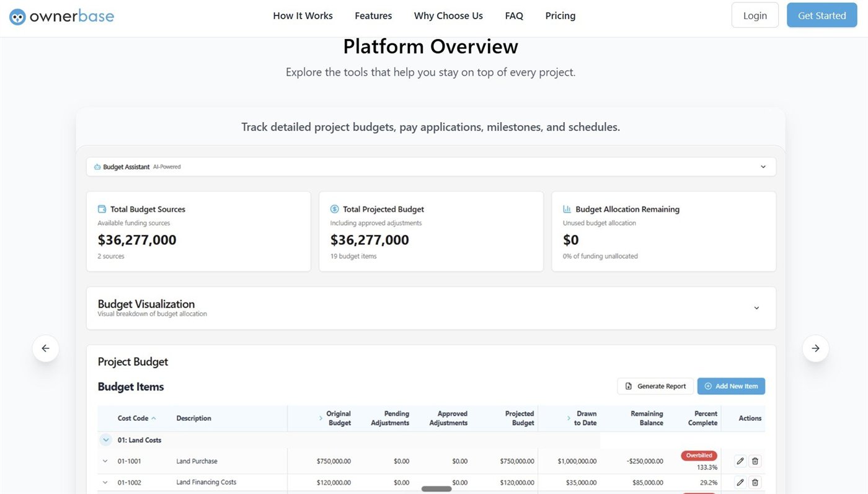Click the Total Budget Sources $36,277,000 amount

[137, 240]
